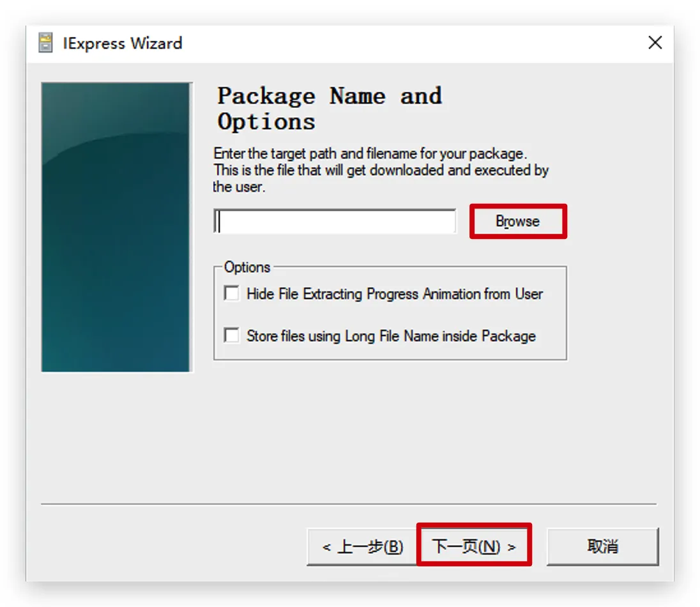Enable Hide File Extracting Progress Animation checkbox
This screenshot has height=607, width=700.
coord(231,294)
